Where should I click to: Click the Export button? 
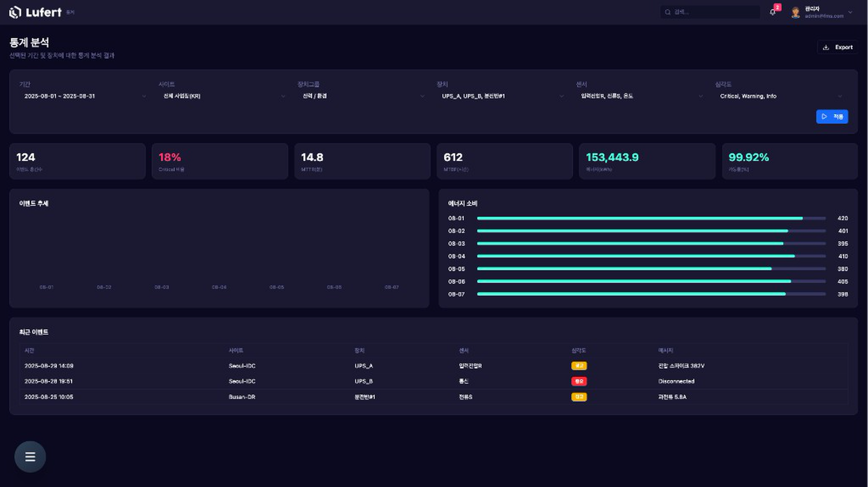tap(837, 47)
